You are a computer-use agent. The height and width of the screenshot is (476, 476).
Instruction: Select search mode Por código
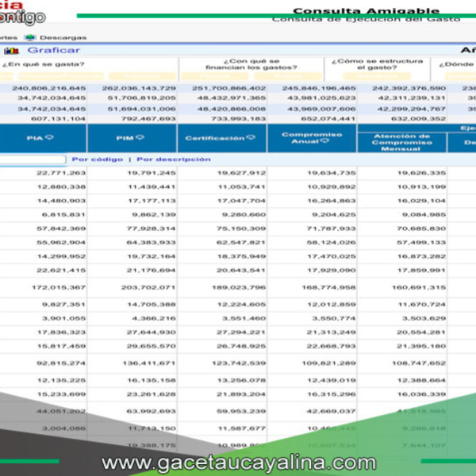[98, 159]
